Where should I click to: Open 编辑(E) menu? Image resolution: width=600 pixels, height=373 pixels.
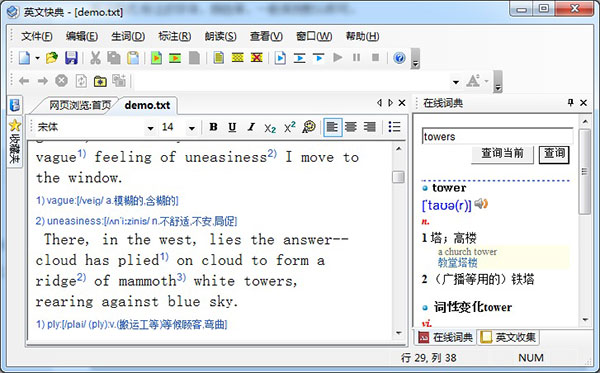[x=82, y=36]
